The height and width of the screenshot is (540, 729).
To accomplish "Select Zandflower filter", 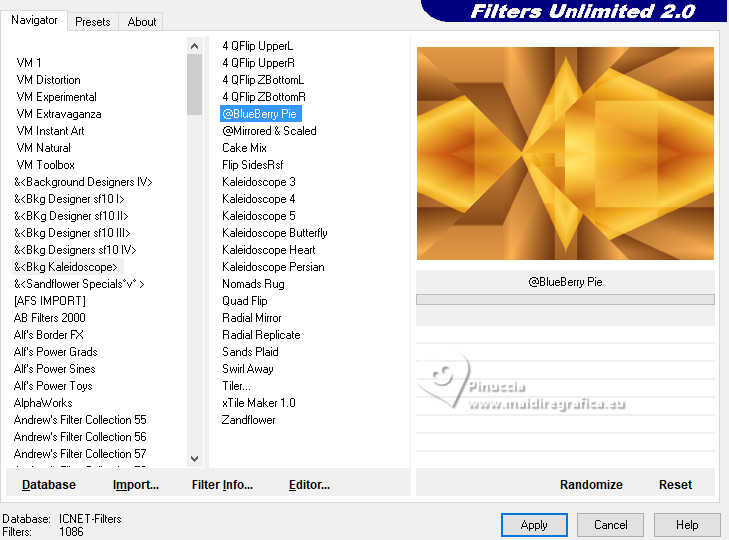I will coord(248,420).
